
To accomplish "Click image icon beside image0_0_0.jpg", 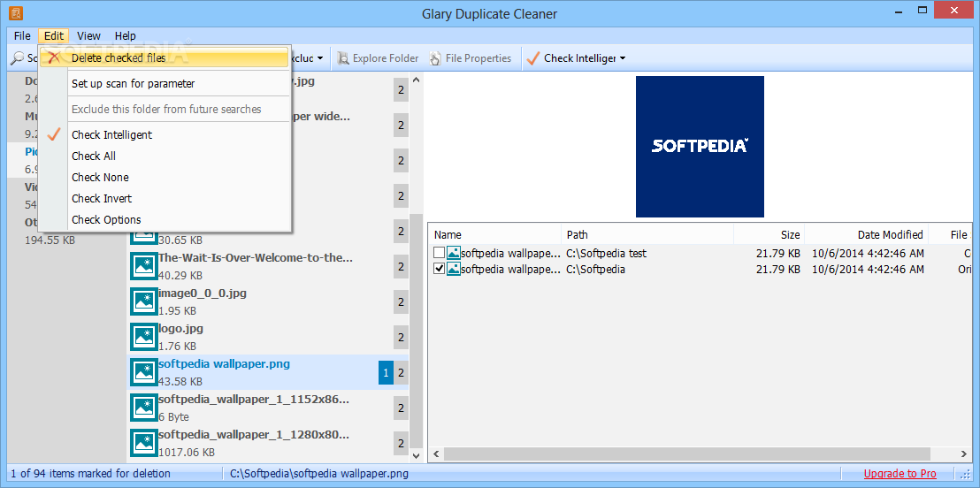I will click(x=144, y=301).
